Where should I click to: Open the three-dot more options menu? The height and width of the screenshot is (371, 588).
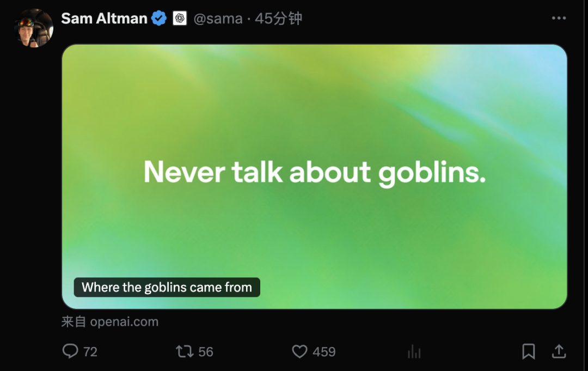click(559, 19)
